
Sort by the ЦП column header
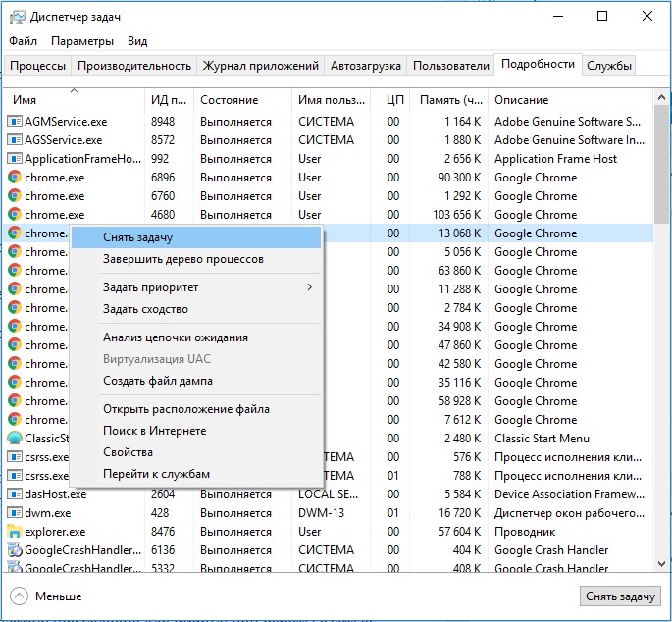[390, 100]
